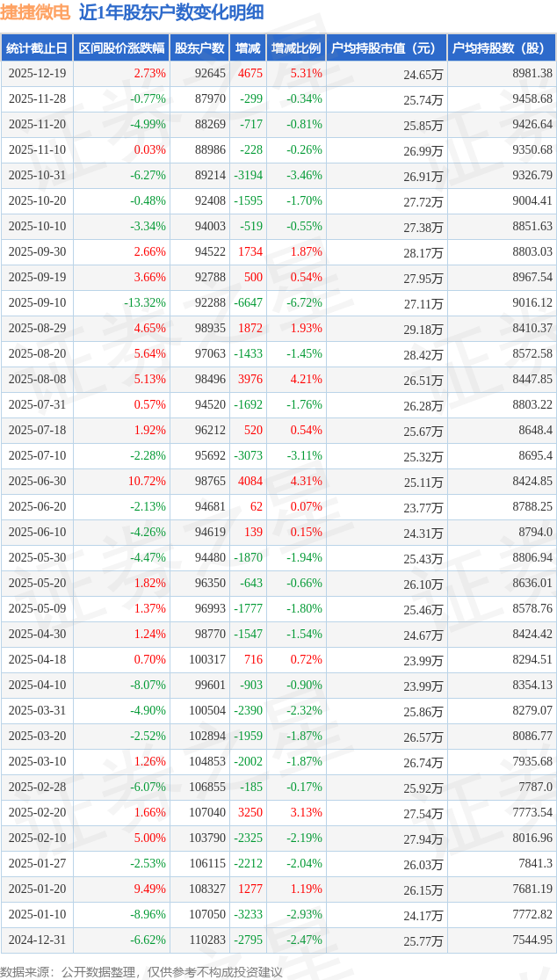The height and width of the screenshot is (980, 557).
Task: Click the 9458.68 average shares cell
Action: click(x=532, y=99)
